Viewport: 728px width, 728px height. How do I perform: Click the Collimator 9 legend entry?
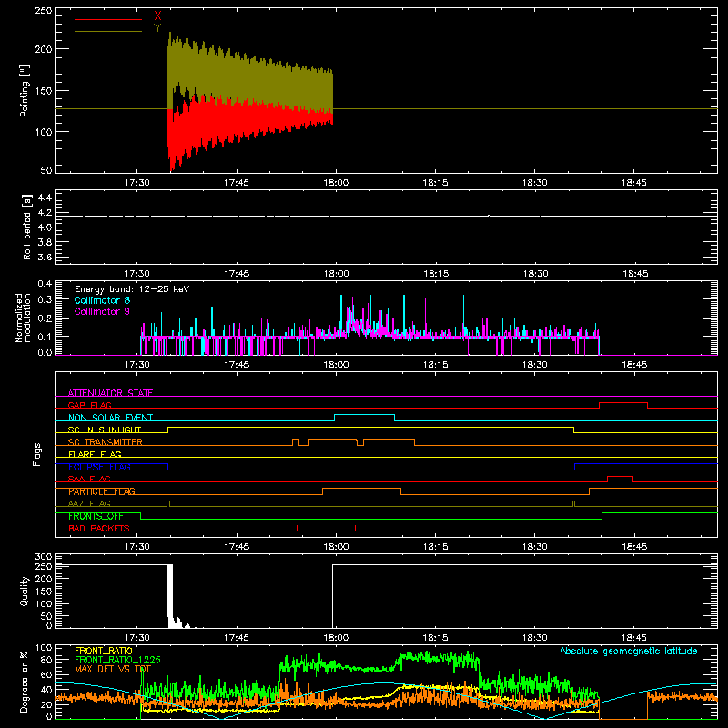pyautogui.click(x=102, y=311)
